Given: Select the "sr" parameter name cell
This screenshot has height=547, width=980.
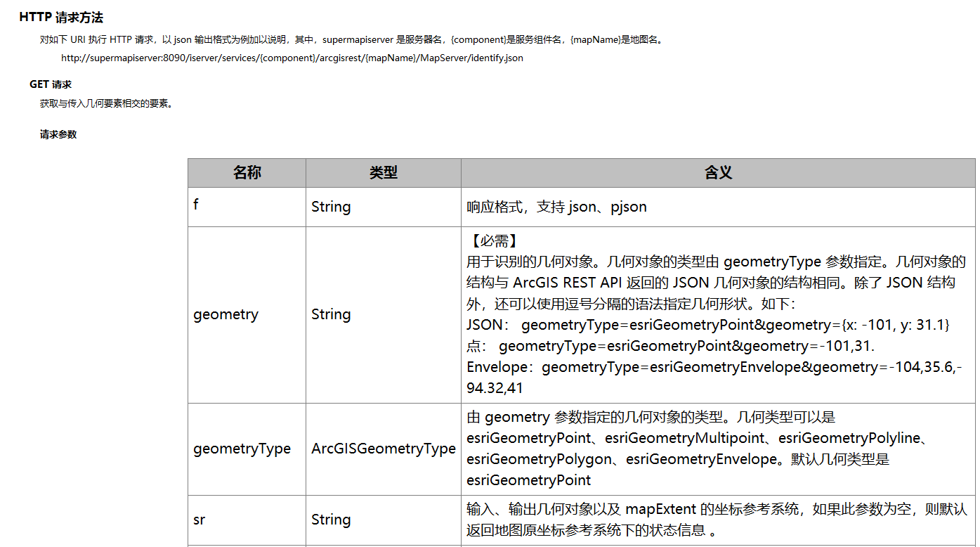Looking at the screenshot, I should [x=247, y=520].
